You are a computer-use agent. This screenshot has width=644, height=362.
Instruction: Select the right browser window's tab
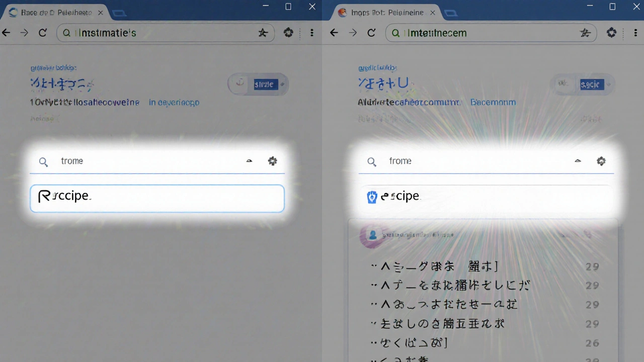[383, 12]
